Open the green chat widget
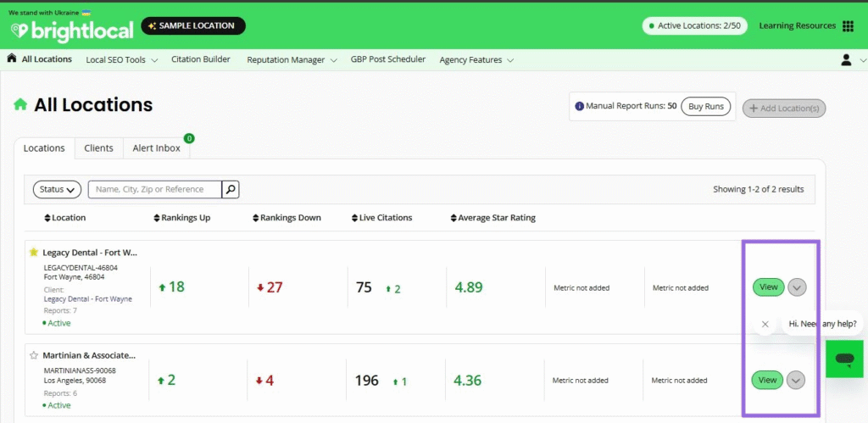Viewport: 868px width, 423px height. (844, 359)
